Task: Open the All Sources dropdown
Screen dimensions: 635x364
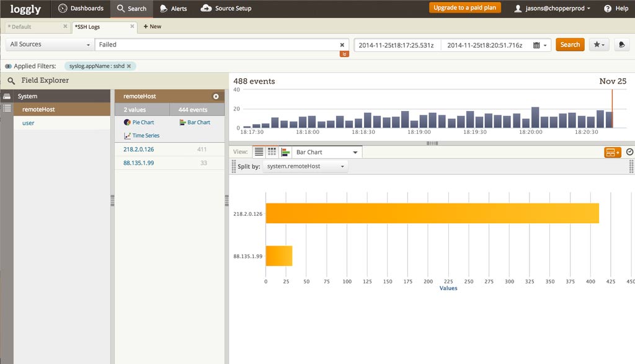Action: tap(50, 45)
